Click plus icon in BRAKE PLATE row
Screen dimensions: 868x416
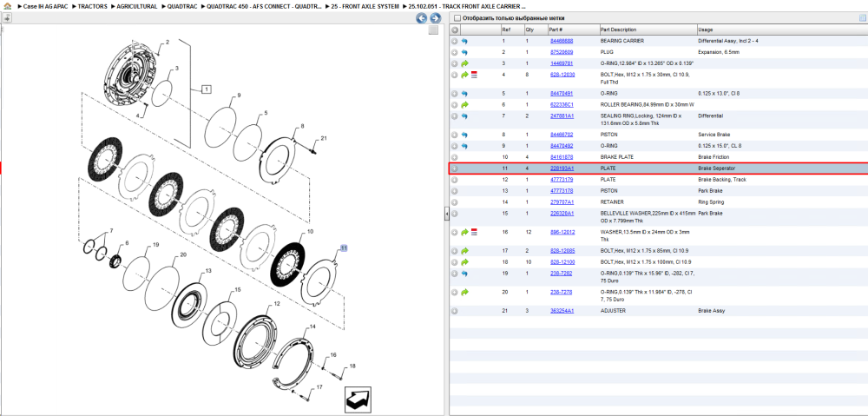[455, 157]
